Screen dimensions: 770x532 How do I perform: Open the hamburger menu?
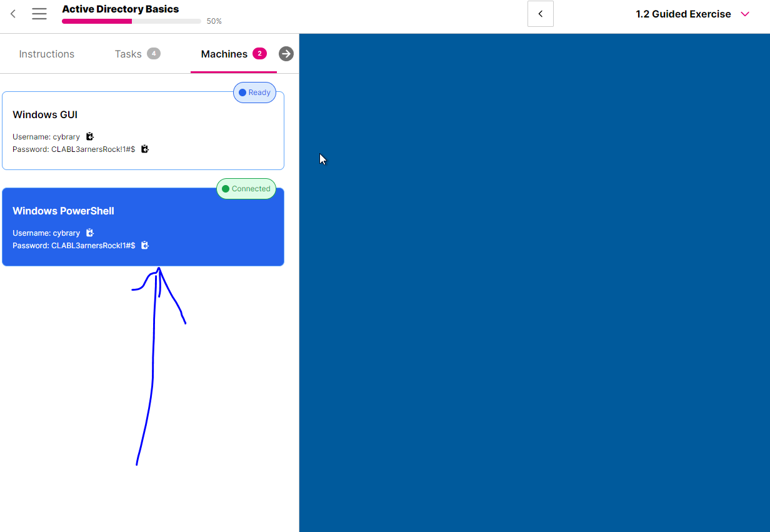[x=39, y=14]
